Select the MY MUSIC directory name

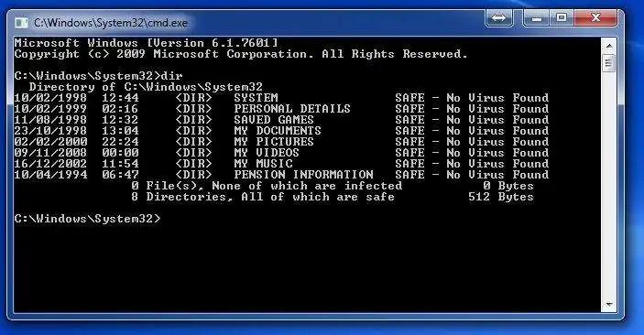coord(263,164)
